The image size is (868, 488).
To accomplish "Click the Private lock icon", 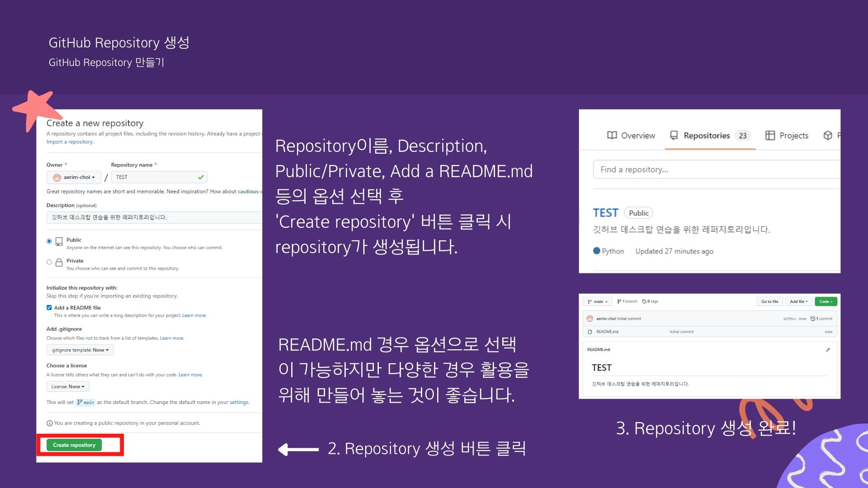I will (59, 263).
